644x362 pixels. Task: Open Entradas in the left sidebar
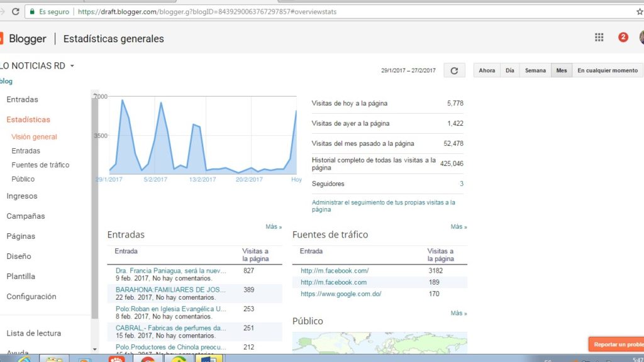22,99
